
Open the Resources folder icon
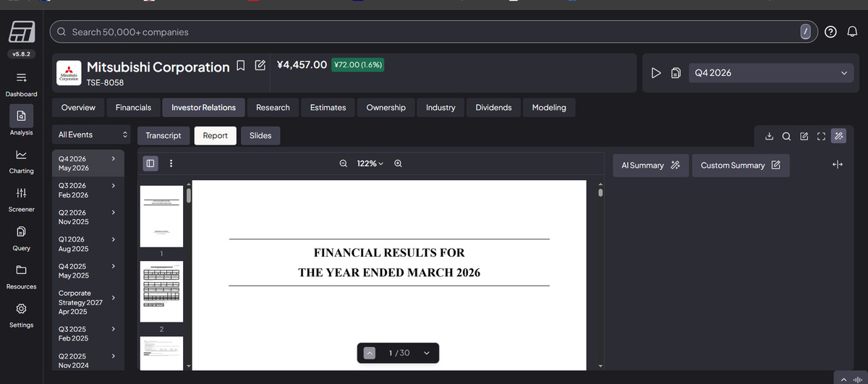pos(21,270)
